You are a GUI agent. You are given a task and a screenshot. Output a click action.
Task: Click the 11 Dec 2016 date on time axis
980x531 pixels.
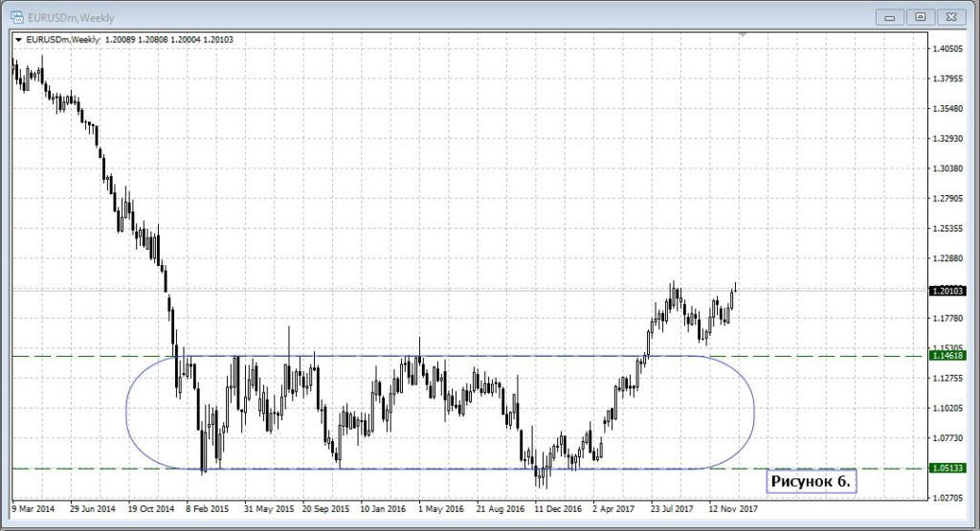[x=560, y=509]
